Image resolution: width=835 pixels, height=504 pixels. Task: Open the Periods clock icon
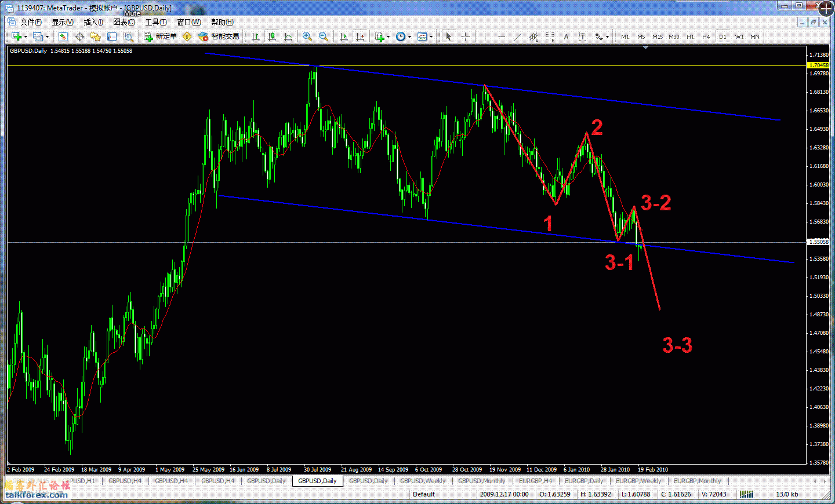tap(401, 36)
